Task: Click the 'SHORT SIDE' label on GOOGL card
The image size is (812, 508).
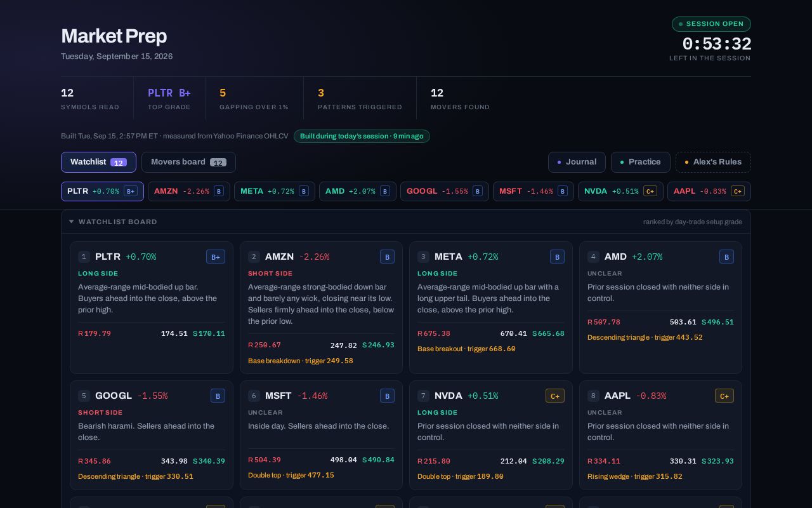Action: (x=100, y=412)
